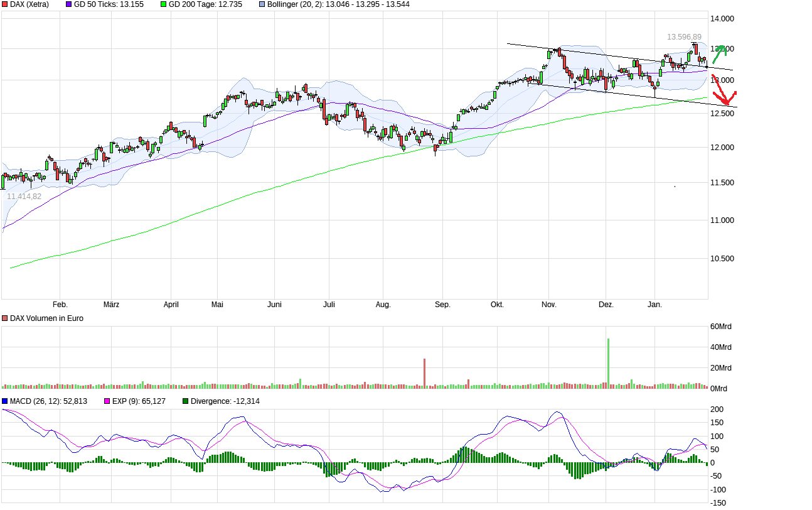This screenshot has width=812, height=510.
Task: Click the 'Feb.' month axis label
Action: coord(60,305)
